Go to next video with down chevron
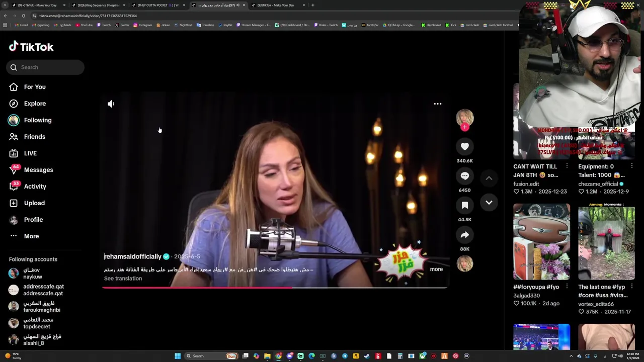644x362 pixels. click(489, 203)
